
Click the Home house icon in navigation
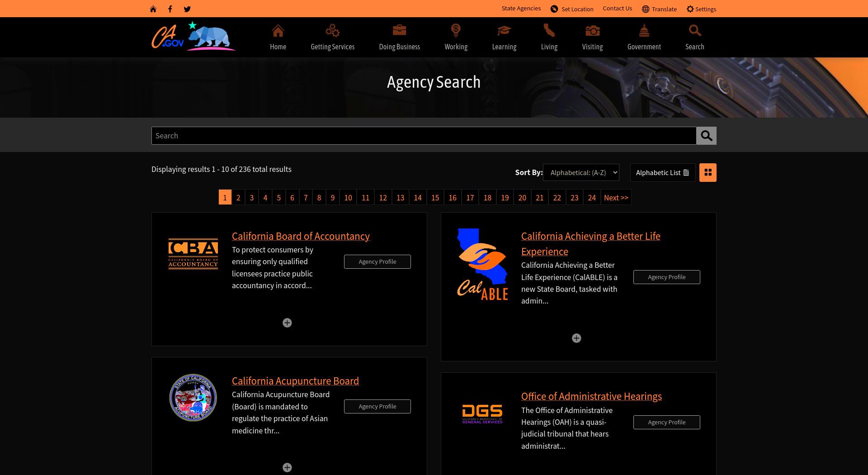tap(278, 31)
